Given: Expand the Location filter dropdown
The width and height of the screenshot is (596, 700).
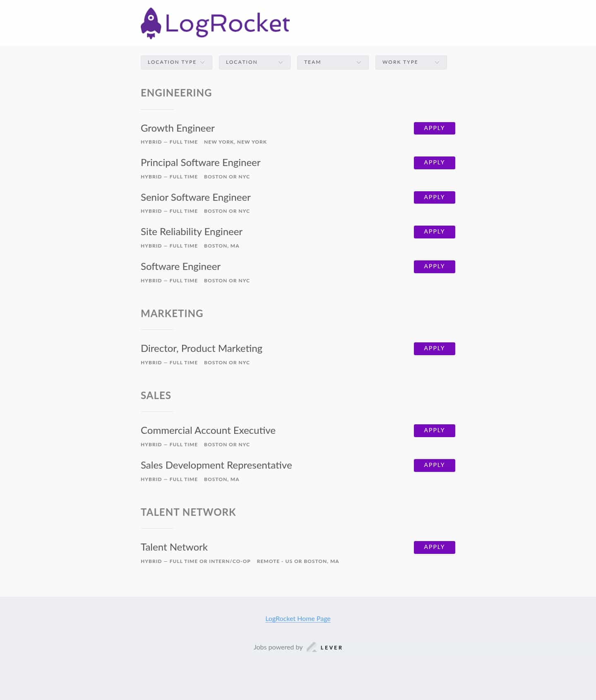Looking at the screenshot, I should [x=255, y=62].
